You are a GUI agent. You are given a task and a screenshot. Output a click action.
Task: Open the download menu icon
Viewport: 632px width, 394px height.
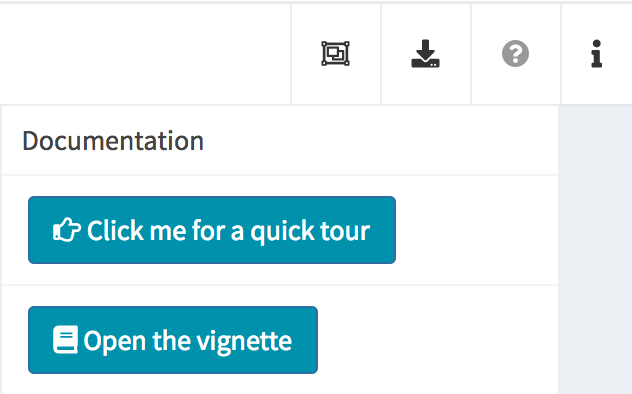click(426, 54)
